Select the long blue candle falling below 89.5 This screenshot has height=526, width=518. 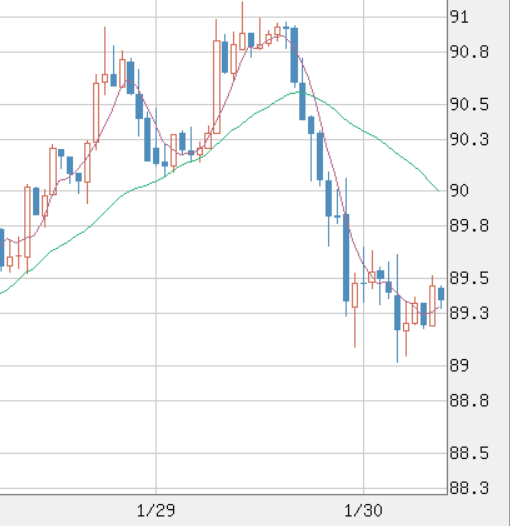[x=346, y=257]
